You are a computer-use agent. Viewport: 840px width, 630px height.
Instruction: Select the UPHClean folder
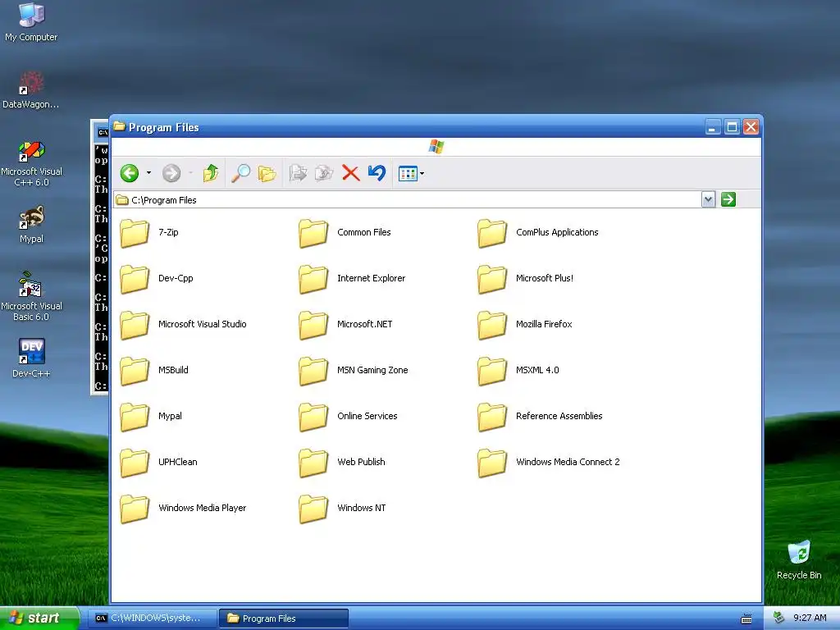(158, 463)
